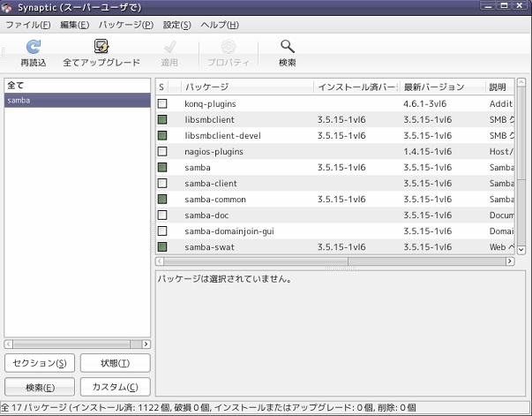532x416 pixels.
Task: Sort by インストール済バージョン column header
Action: [357, 87]
